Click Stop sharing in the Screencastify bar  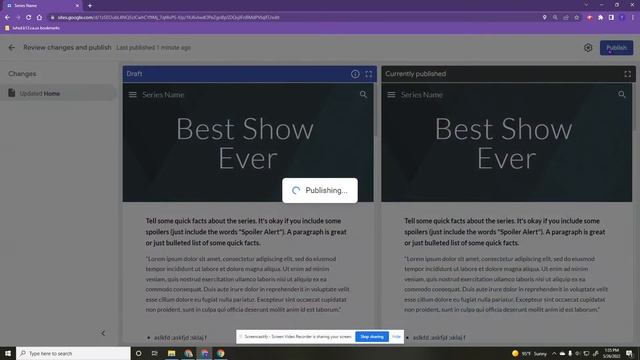pos(372,337)
